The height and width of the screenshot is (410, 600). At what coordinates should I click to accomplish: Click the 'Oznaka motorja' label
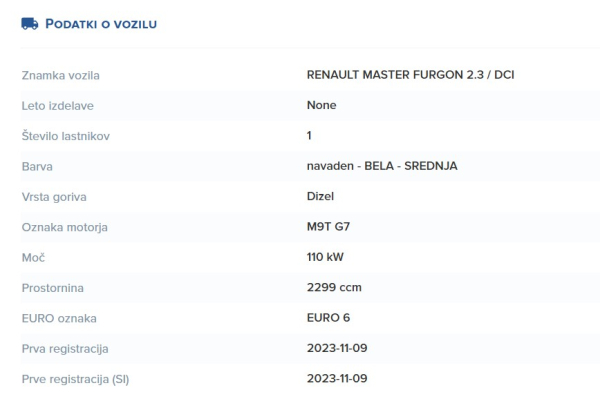[x=65, y=227]
